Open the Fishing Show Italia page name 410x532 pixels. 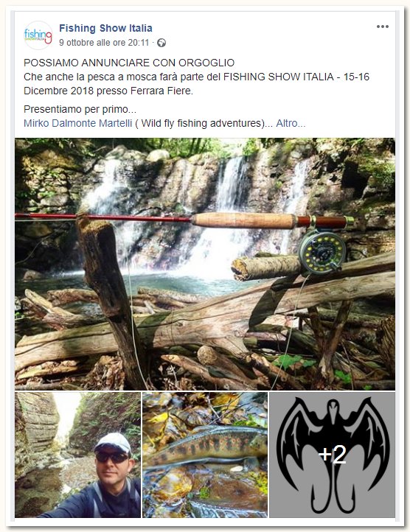(105, 28)
